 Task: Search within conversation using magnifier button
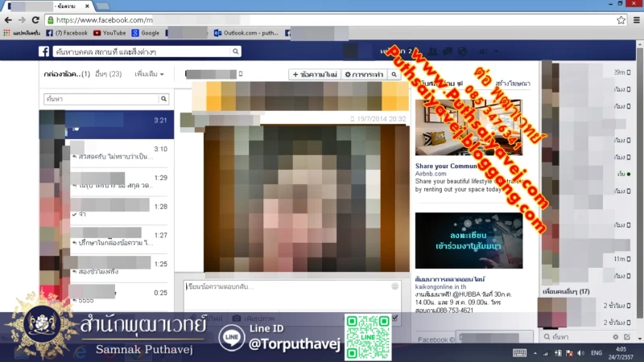point(394,74)
